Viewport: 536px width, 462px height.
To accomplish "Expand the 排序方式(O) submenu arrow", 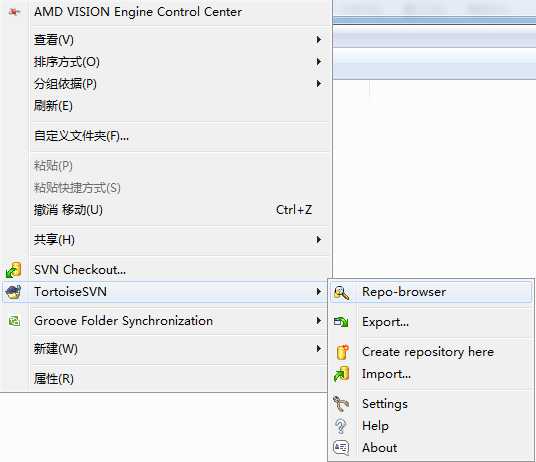I will (x=319, y=62).
